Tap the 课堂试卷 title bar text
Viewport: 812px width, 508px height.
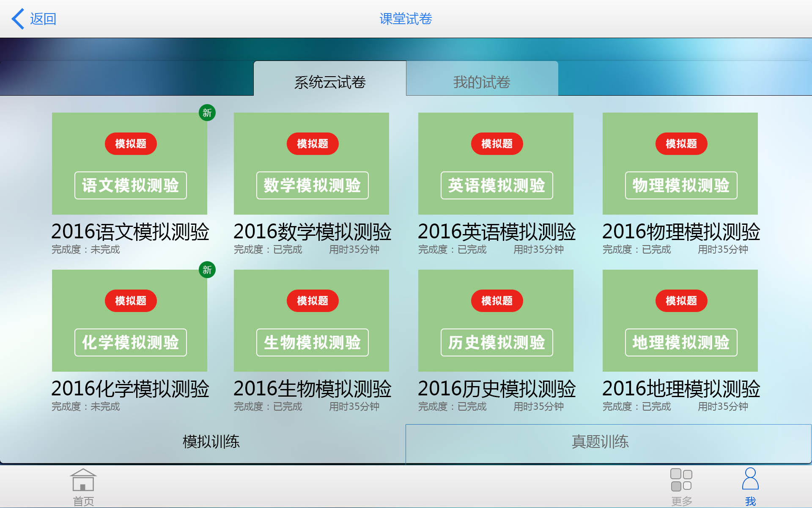click(x=406, y=18)
